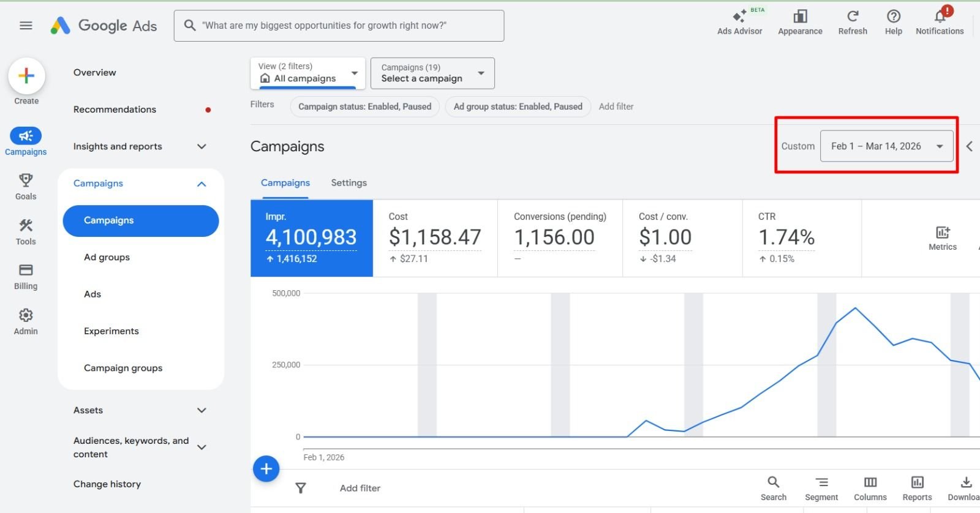
Task: Open Billing from the sidebar
Action: (x=26, y=276)
